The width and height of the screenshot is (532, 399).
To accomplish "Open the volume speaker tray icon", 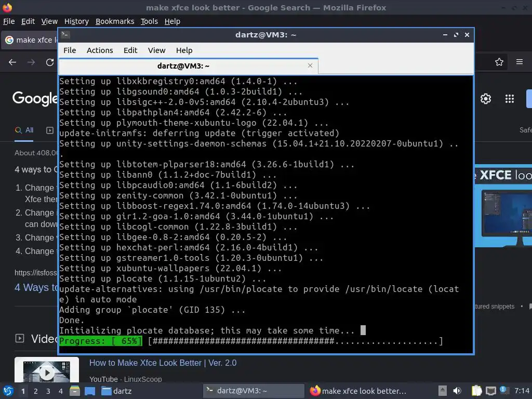I will point(457,391).
